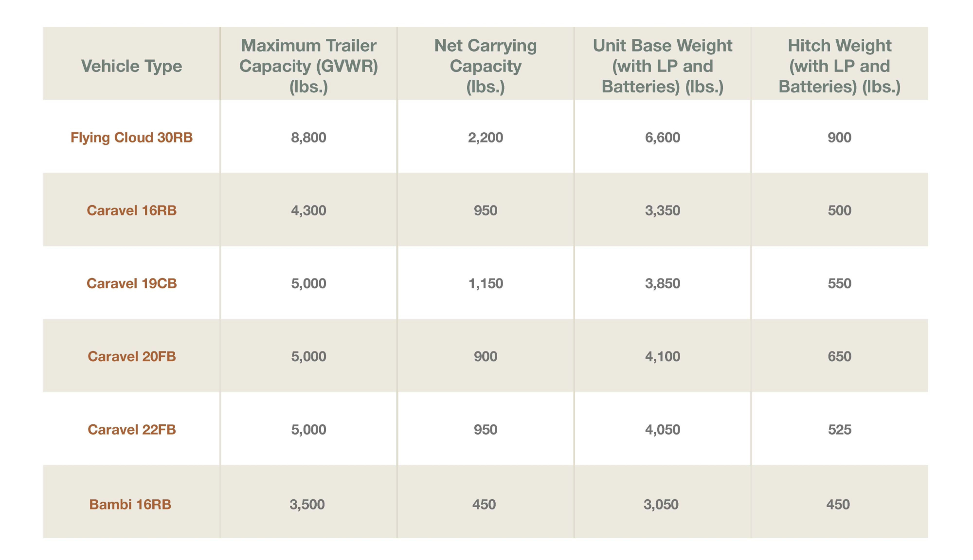
Task: Click the Bambi 16RB row label
Action: coord(130,504)
